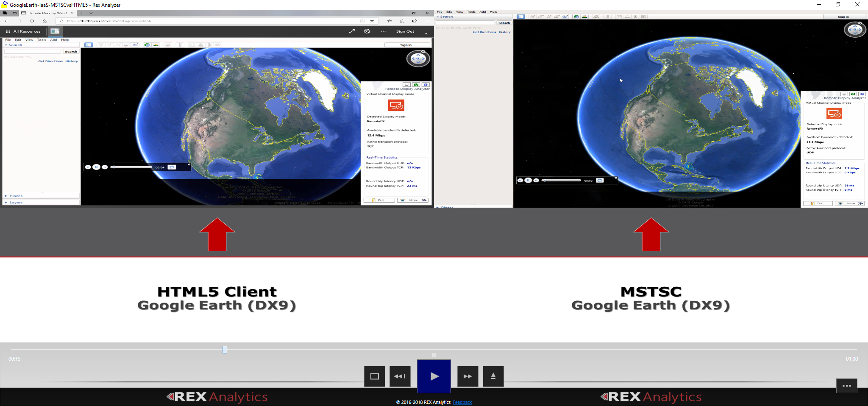Open the Edit menu in HTML5 Google Earth

point(18,40)
